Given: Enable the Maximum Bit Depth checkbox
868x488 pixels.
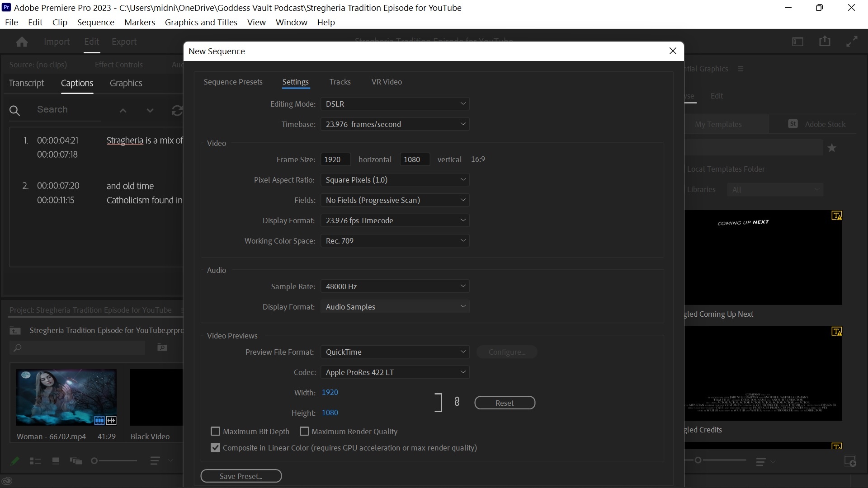Looking at the screenshot, I should coord(216,432).
